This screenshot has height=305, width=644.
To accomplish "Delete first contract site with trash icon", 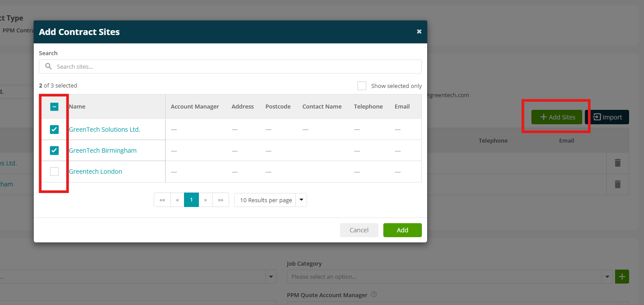I will pyautogui.click(x=618, y=163).
